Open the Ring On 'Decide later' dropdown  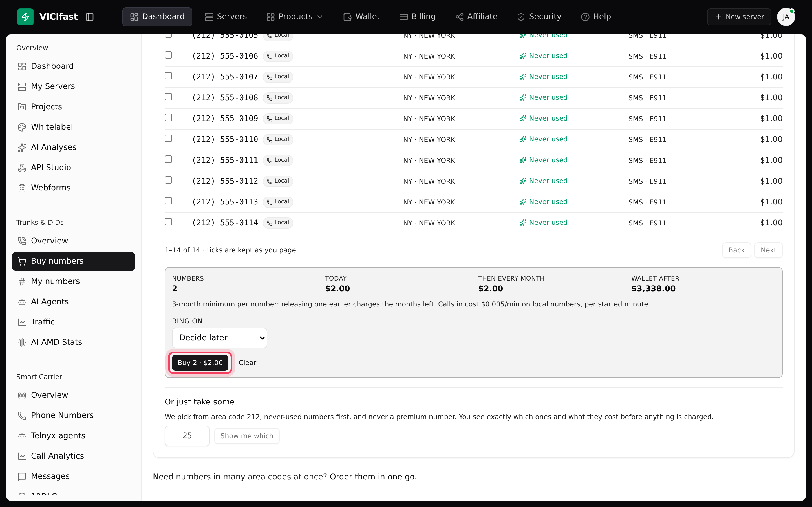219,338
